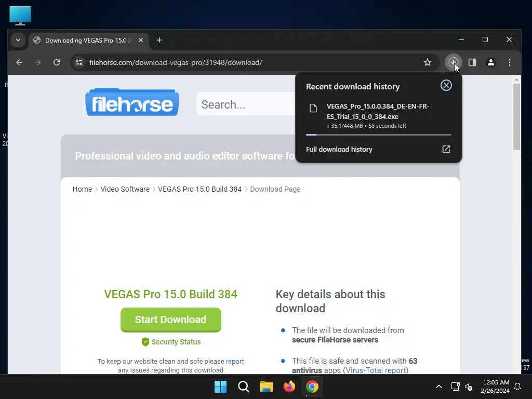
Task: Click the report link below Security Status
Action: click(x=235, y=362)
